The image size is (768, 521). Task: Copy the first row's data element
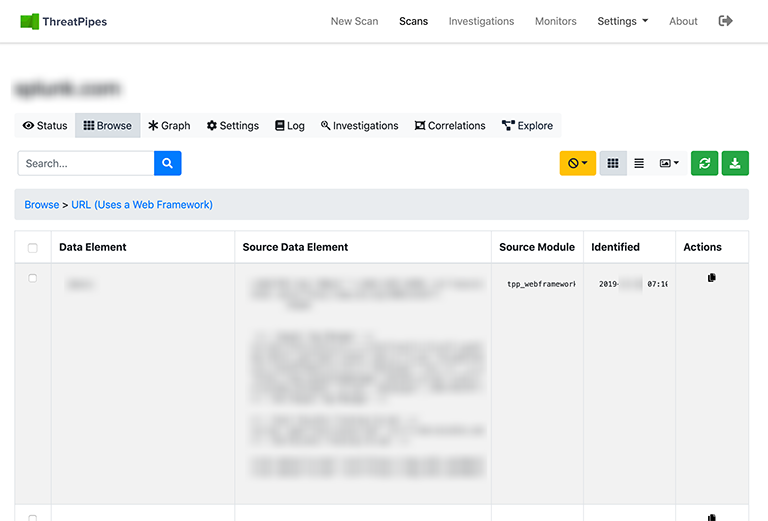(712, 278)
